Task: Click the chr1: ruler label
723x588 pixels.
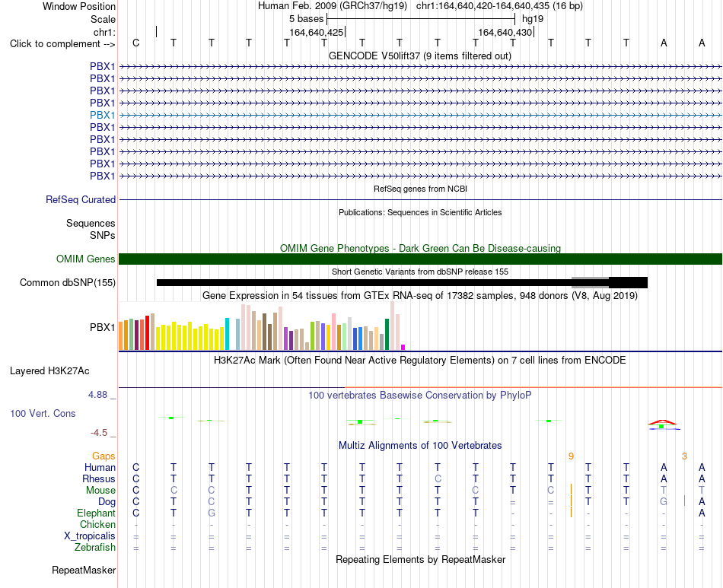Action: pyautogui.click(x=104, y=32)
